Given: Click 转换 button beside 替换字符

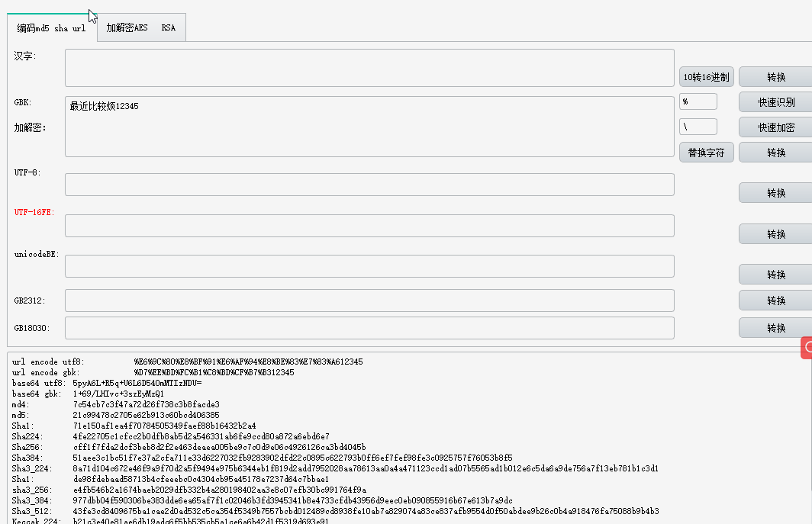Looking at the screenshot, I should coord(775,153).
